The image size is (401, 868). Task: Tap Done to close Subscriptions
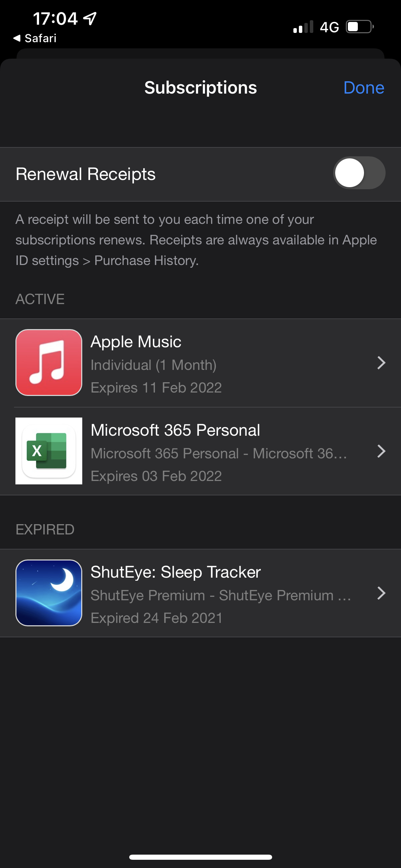click(364, 88)
